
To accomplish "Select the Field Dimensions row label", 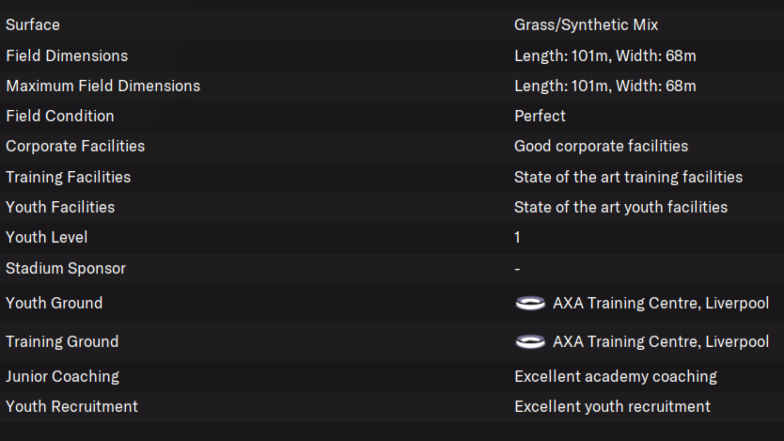I will 66,56.
